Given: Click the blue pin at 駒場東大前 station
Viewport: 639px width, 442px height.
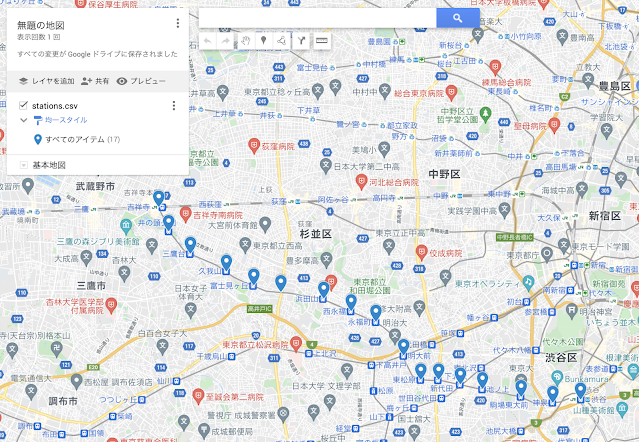Looking at the screenshot, I should tap(521, 388).
